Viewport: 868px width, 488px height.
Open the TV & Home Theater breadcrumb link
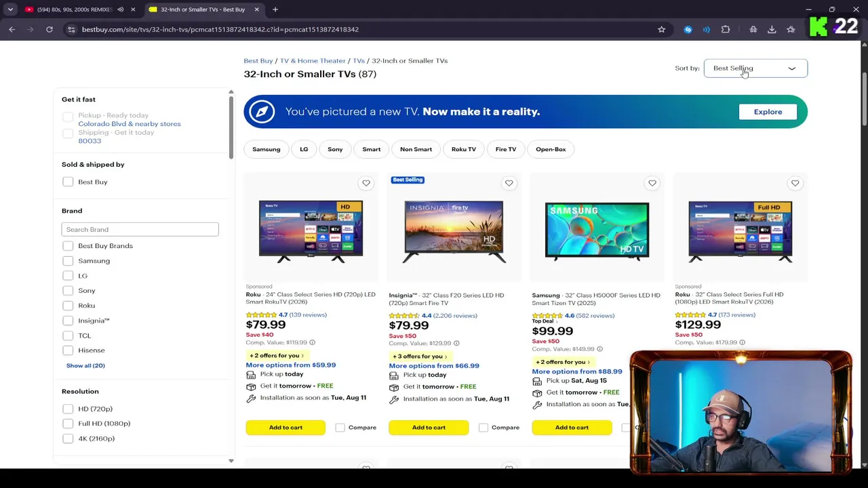313,61
